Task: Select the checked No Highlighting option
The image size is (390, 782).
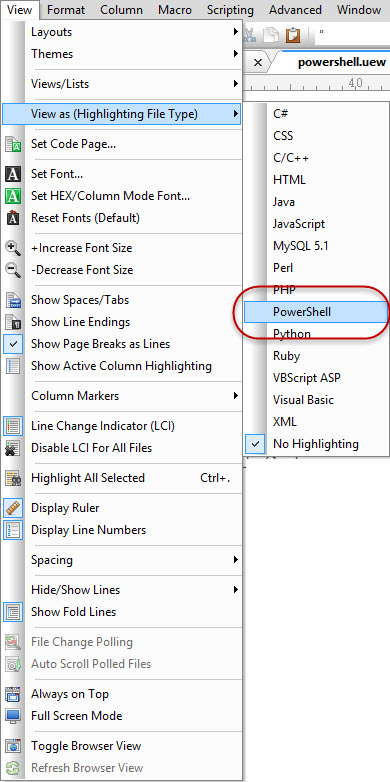Action: [x=316, y=444]
